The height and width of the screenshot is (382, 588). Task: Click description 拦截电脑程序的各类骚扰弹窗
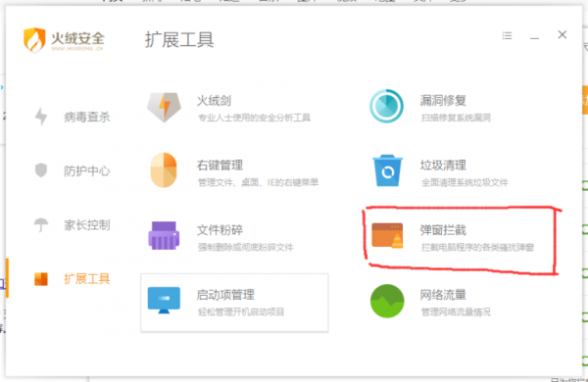477,248
